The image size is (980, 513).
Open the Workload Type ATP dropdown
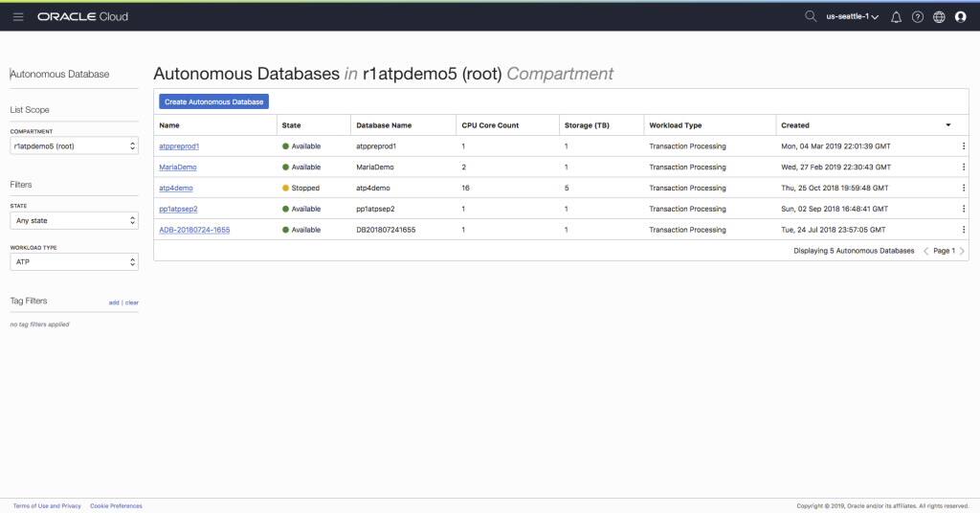coord(75,262)
